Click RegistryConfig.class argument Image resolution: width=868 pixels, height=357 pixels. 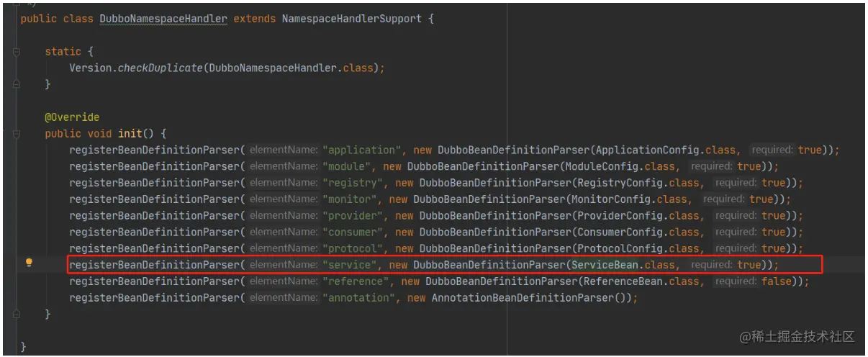coord(639,183)
